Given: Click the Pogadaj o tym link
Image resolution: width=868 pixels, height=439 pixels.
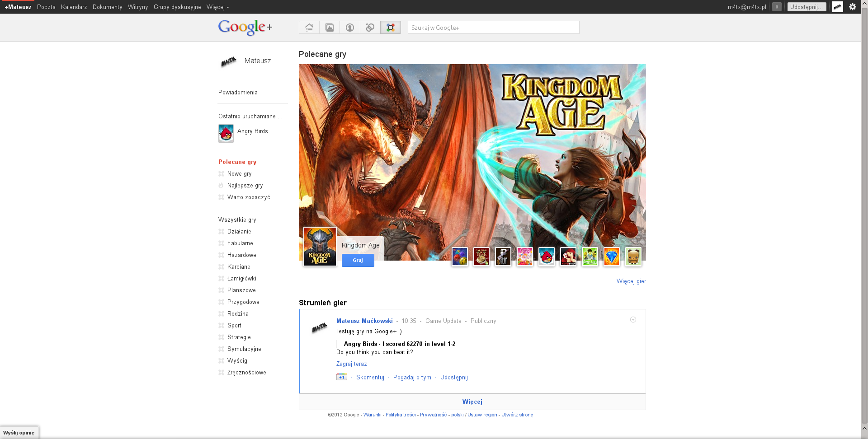Looking at the screenshot, I should tap(412, 377).
